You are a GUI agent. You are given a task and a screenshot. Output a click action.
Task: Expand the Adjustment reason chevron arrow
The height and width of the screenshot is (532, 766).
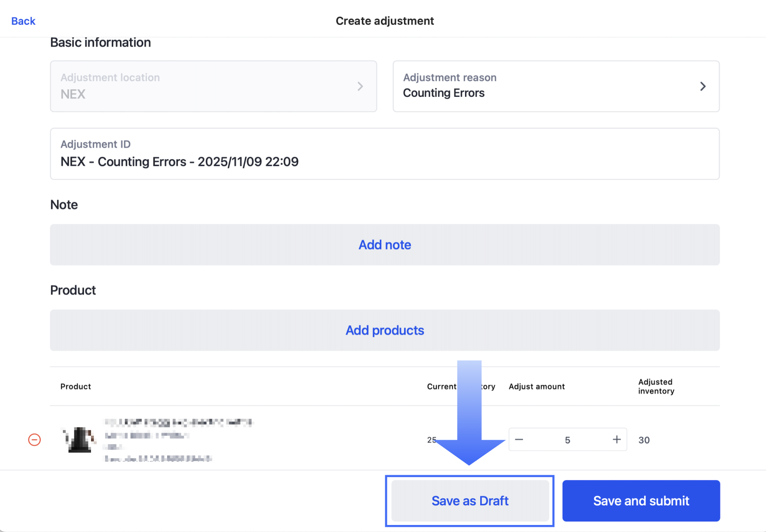[x=703, y=86]
